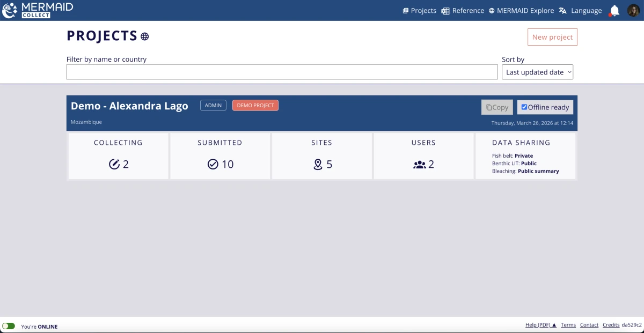Image resolution: width=644 pixels, height=333 pixels.
Task: Open the Terms link
Action: [568, 325]
